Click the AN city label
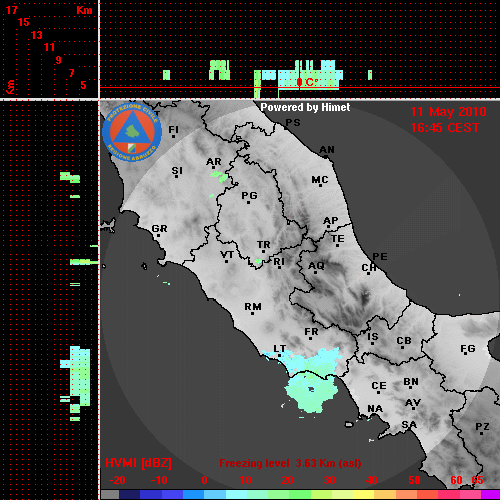 [327, 150]
